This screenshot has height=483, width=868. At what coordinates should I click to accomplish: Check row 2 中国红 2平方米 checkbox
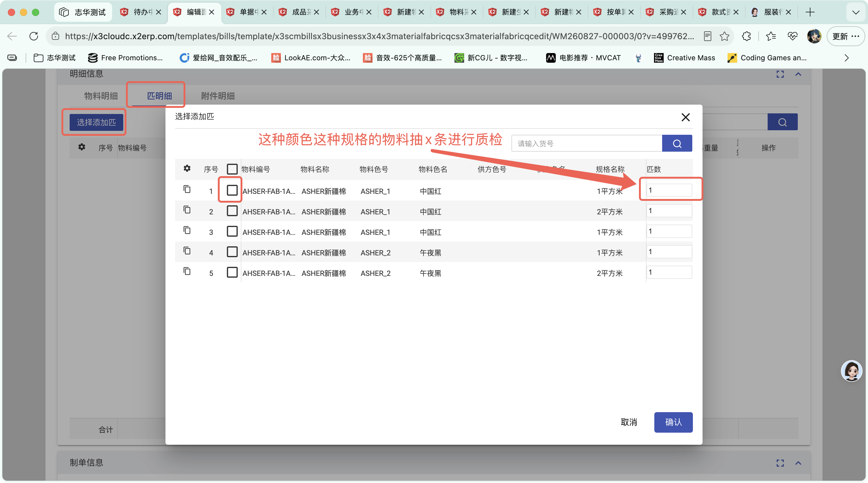pos(232,211)
